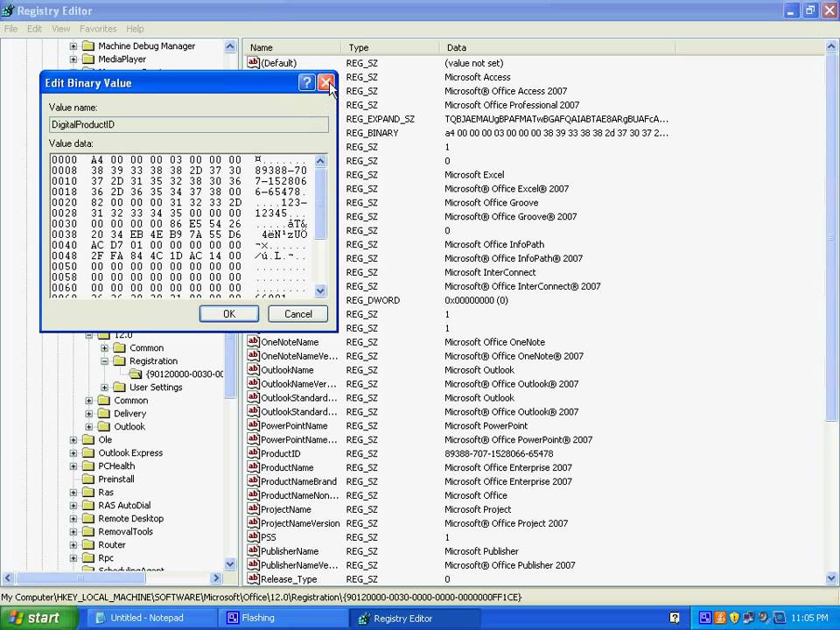Click the REG_BINARY type cell
The width and height of the screenshot is (840, 630).
(x=373, y=133)
